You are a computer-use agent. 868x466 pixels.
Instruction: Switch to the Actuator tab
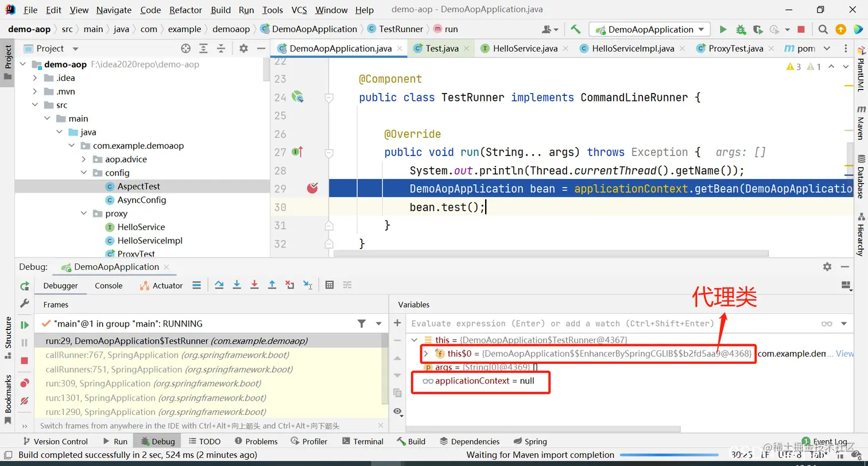(x=162, y=285)
